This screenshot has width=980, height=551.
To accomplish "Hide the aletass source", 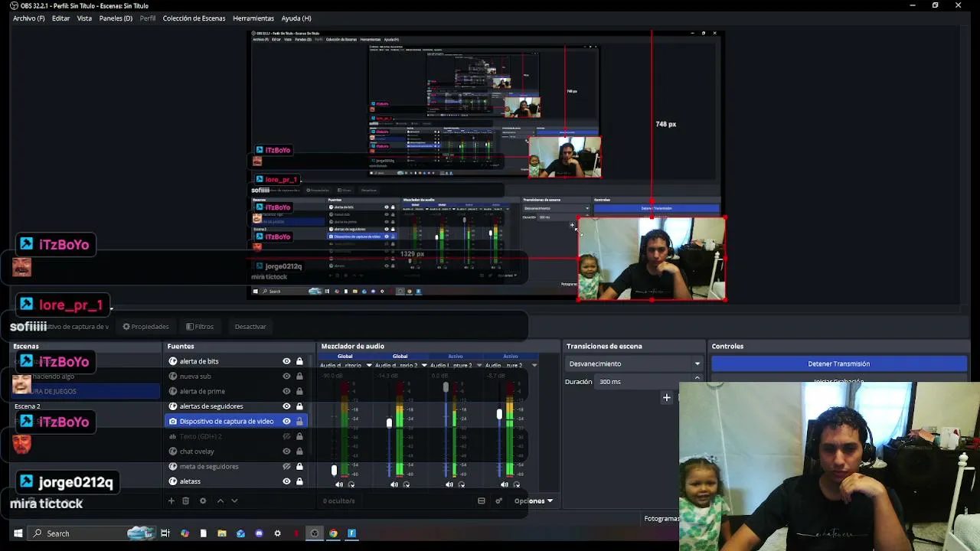I will pos(286,481).
